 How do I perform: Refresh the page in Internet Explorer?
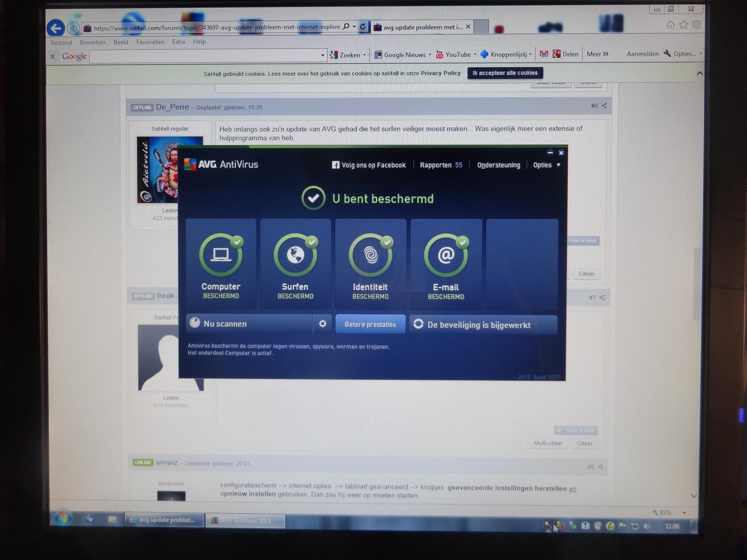[x=363, y=27]
